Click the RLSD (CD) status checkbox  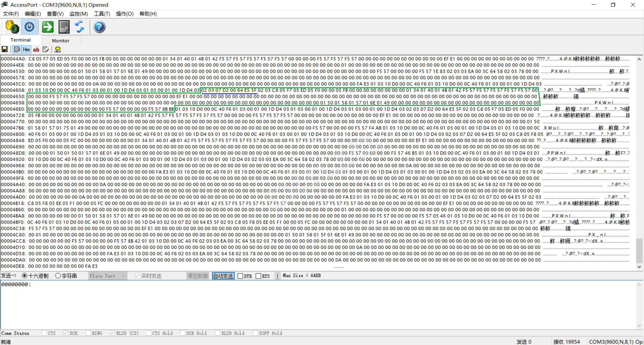point(112,333)
